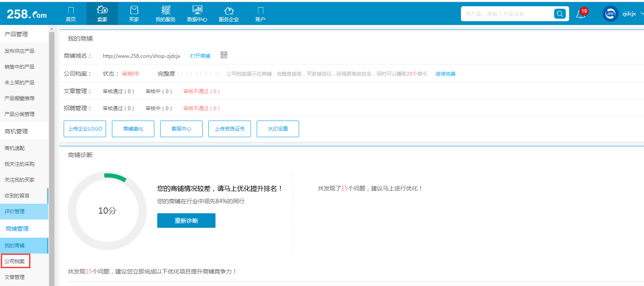Click the profile completeness progress bar
Image resolution: width=644 pixels, height=286 pixels.
pos(199,74)
